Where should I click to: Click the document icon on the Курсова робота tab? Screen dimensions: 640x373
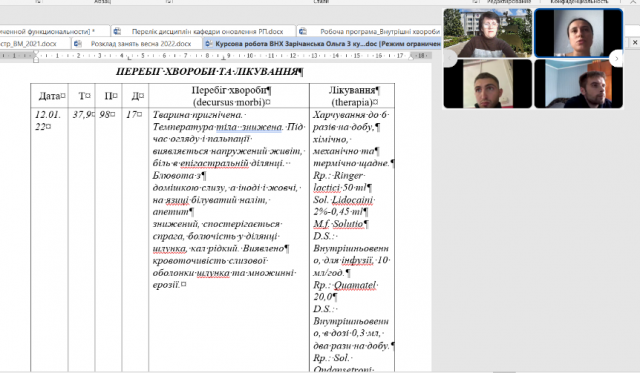(208, 43)
